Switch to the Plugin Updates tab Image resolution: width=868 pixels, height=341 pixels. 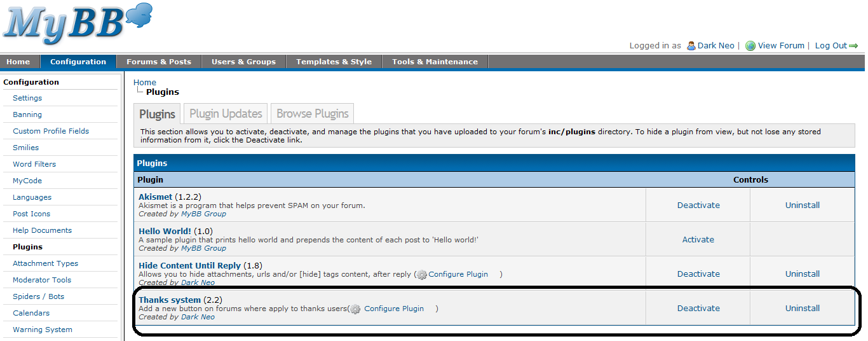[226, 113]
